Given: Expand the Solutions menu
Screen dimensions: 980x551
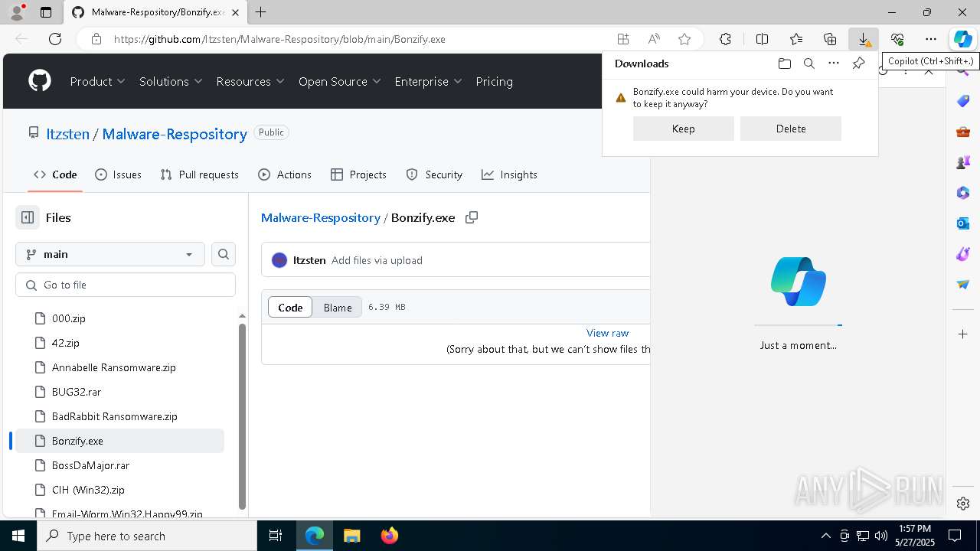Looking at the screenshot, I should tap(171, 81).
